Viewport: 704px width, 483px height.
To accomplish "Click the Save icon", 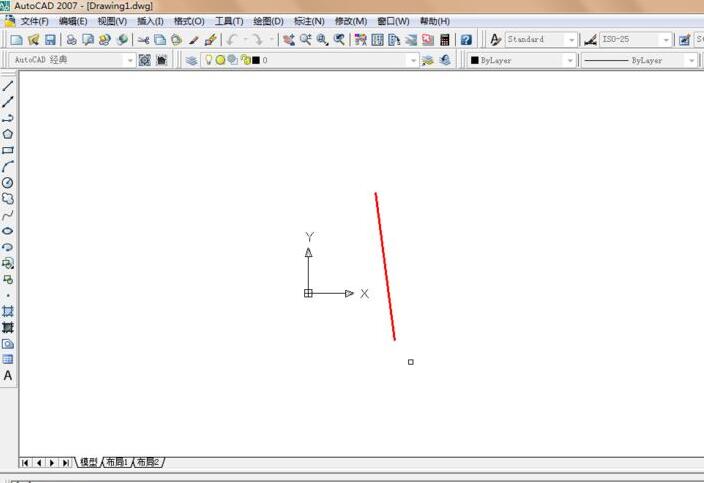I will (50, 40).
